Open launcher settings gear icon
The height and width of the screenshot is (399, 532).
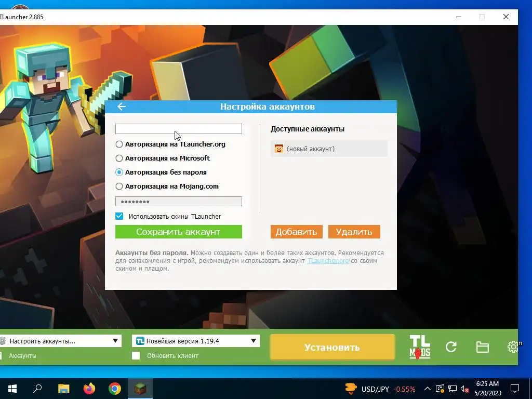tap(513, 347)
